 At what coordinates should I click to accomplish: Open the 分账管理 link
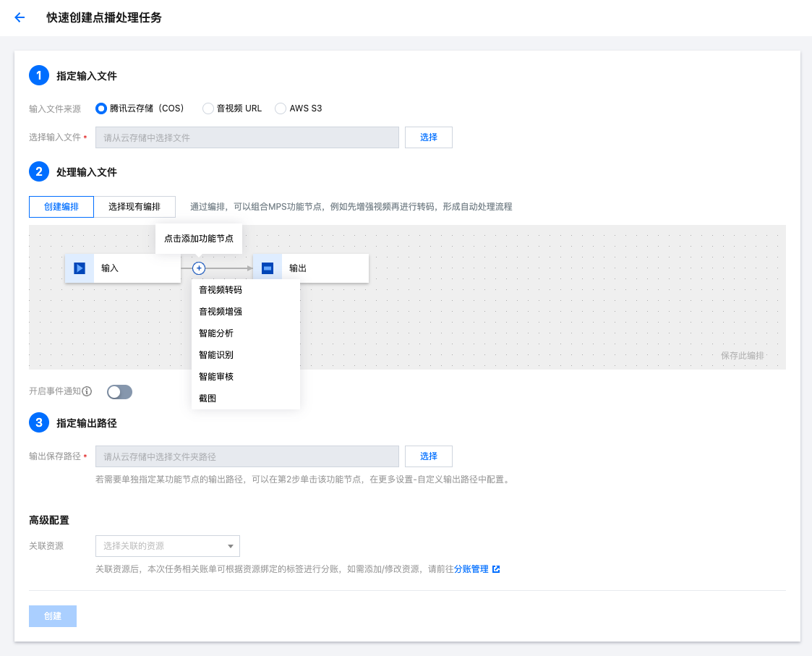click(471, 569)
